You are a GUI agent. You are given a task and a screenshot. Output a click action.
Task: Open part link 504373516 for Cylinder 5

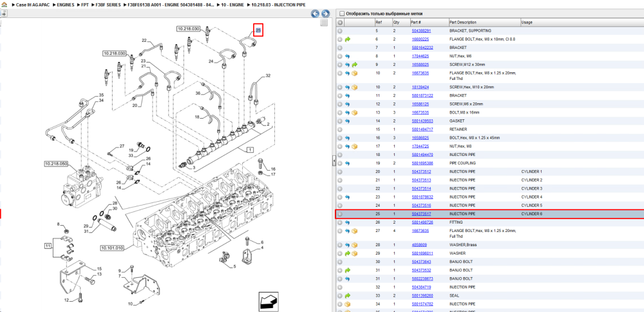pyautogui.click(x=421, y=206)
